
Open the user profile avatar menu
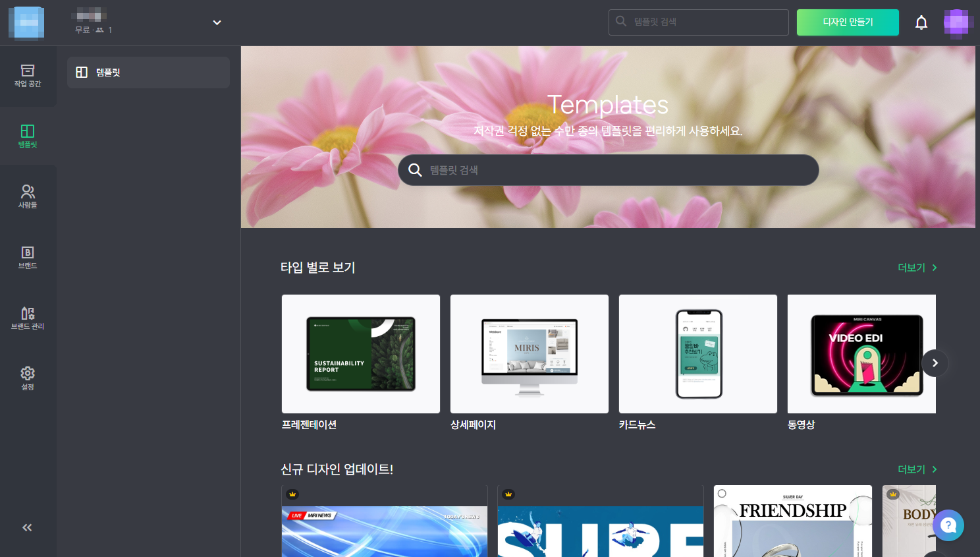click(x=956, y=23)
